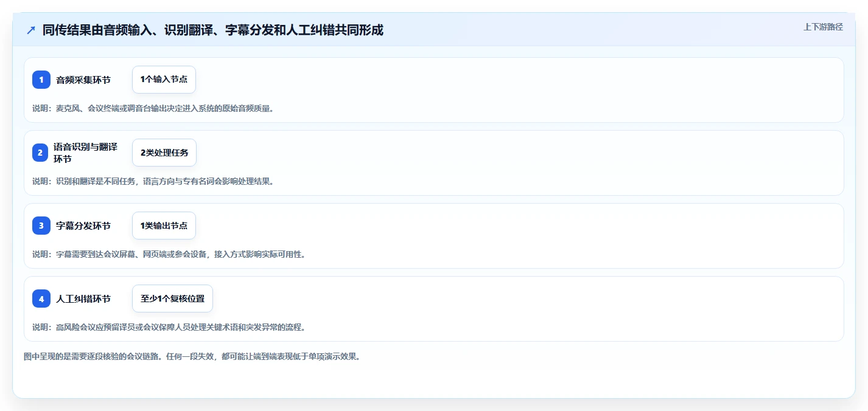The height and width of the screenshot is (411, 868).
Task: Click the description starting 说明：字幕需要到达会议屏幕
Action: coord(169,254)
